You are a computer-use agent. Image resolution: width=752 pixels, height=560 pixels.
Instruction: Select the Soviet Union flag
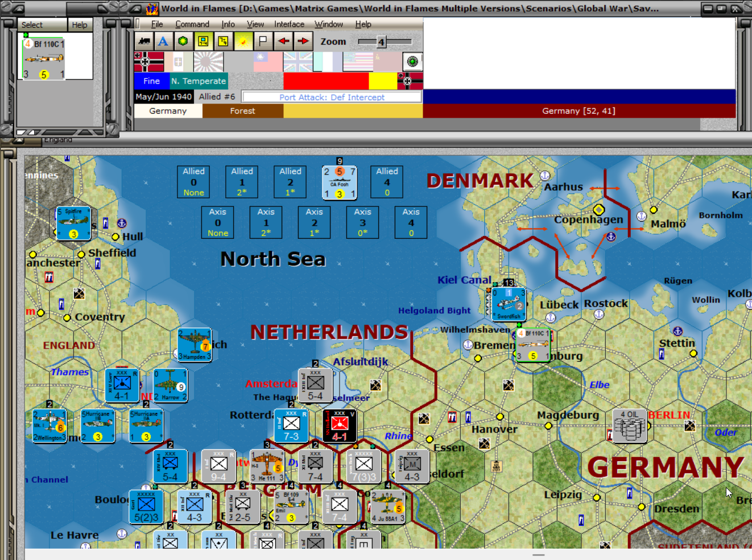point(387,61)
